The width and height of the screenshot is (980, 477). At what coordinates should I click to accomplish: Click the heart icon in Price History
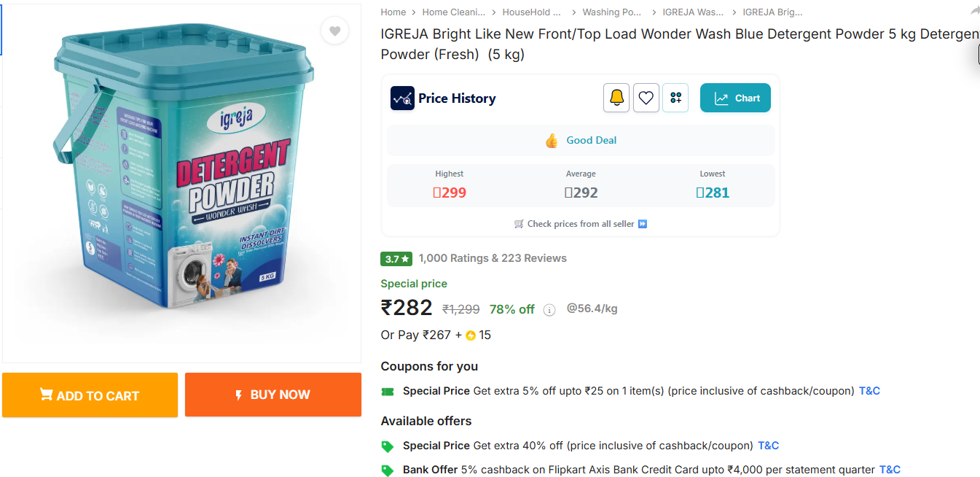tap(646, 98)
